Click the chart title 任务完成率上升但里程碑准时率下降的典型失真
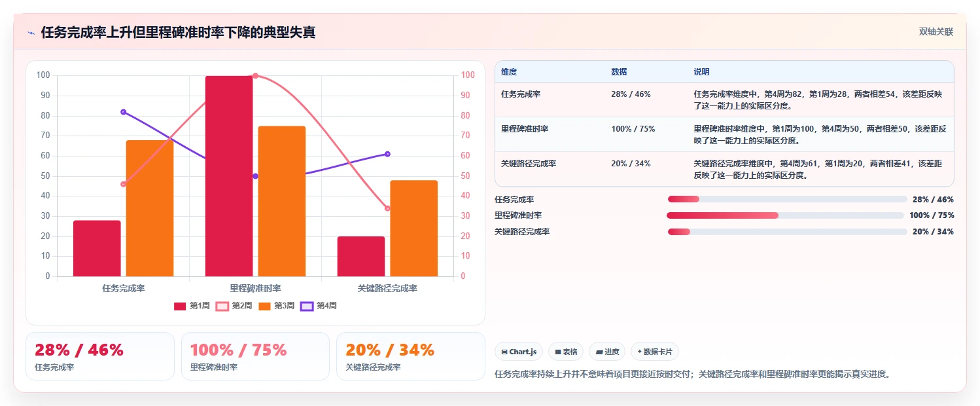 coord(178,33)
